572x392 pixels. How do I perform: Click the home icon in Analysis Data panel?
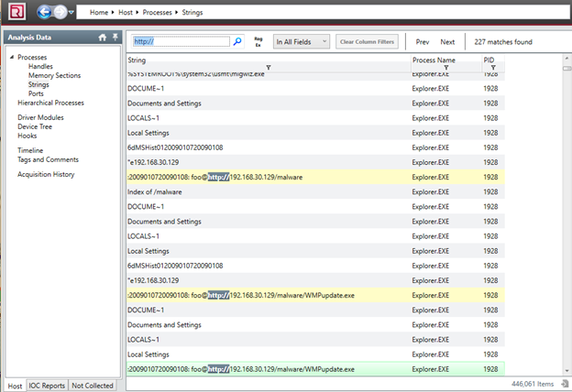click(x=103, y=38)
